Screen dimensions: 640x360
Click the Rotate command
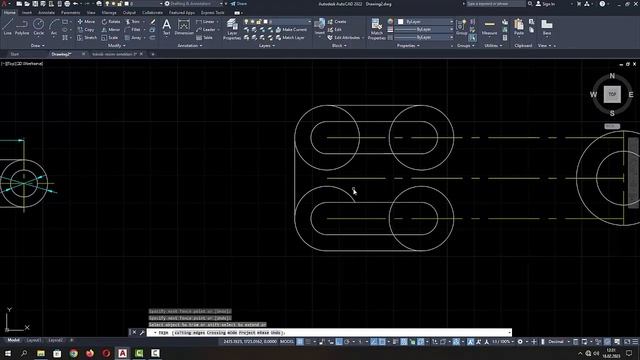coord(111,22)
